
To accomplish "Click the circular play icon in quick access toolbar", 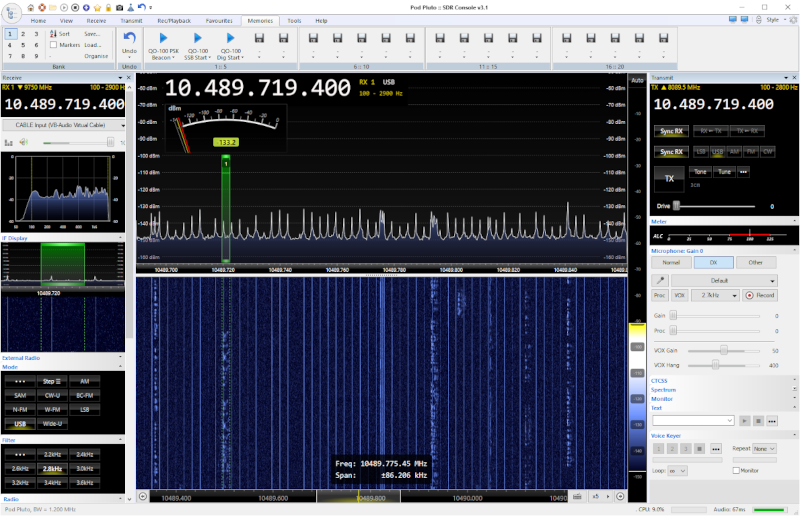I will coord(64,8).
